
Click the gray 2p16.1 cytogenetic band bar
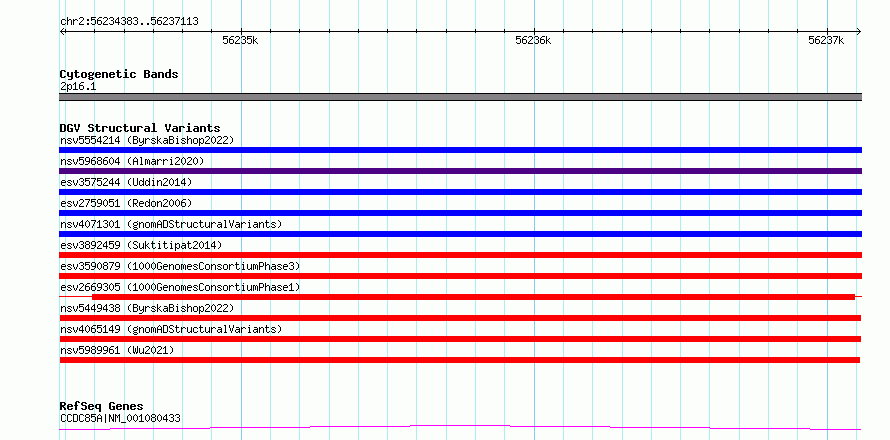click(460, 97)
